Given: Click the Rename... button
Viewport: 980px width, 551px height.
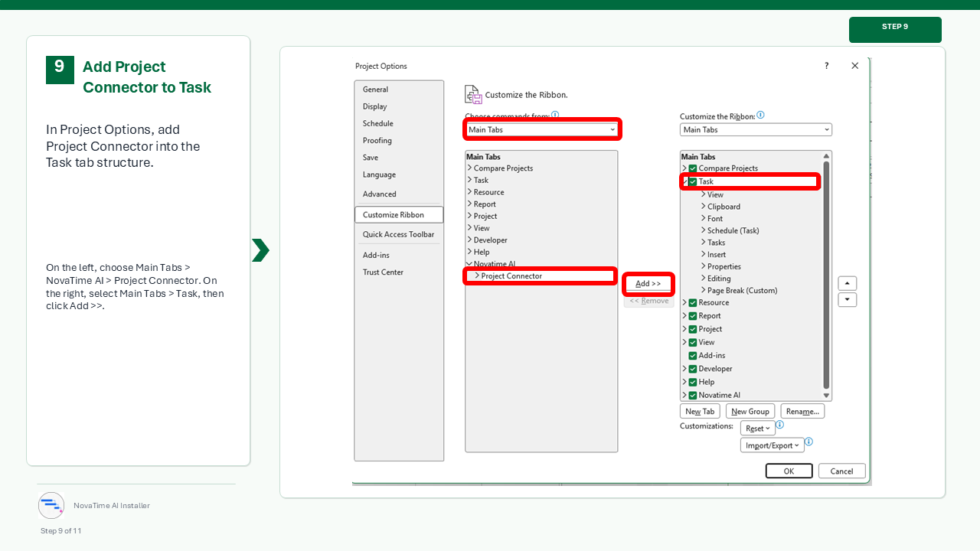Looking at the screenshot, I should point(802,411).
